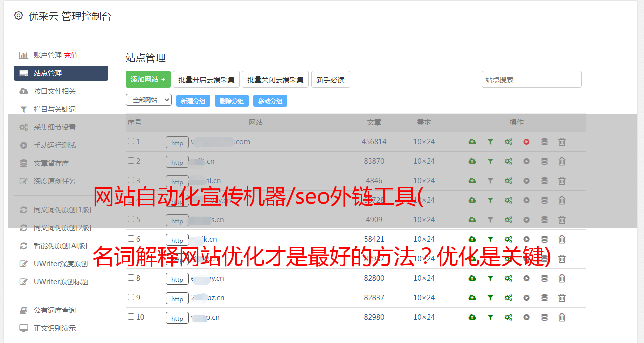Check the box for site 8

click(x=131, y=278)
